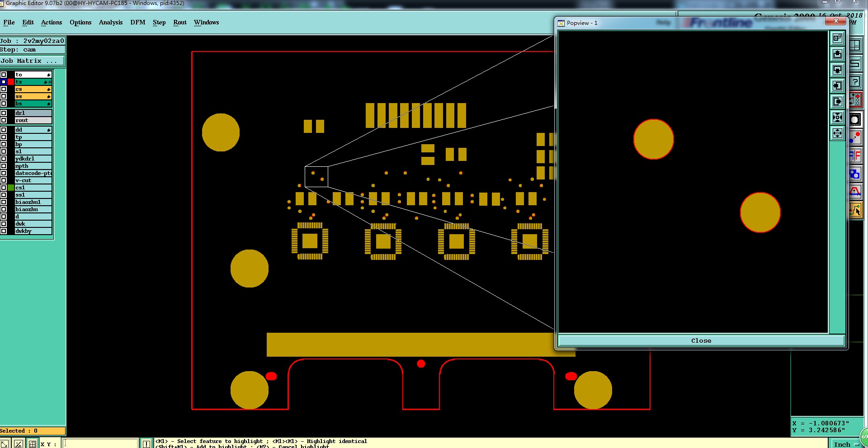Select the ss1 layer row
Viewport: 868px width, 448px height.
(33, 195)
